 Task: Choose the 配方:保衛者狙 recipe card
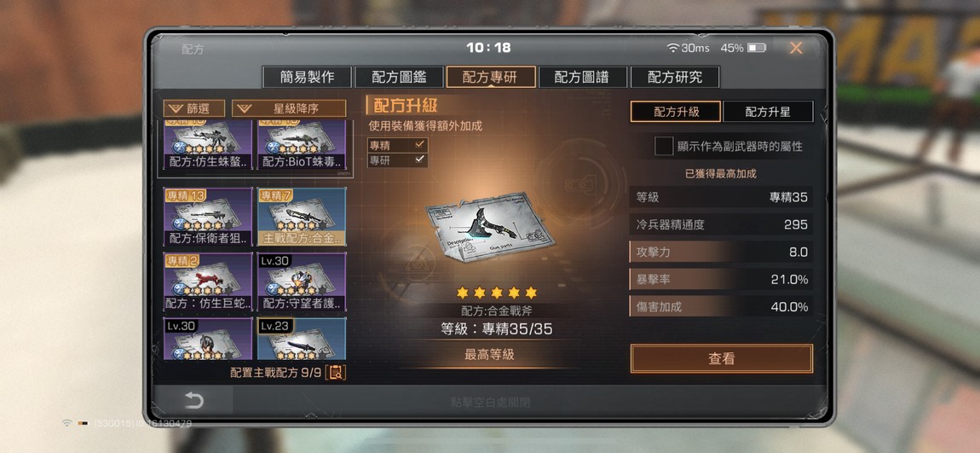point(207,217)
